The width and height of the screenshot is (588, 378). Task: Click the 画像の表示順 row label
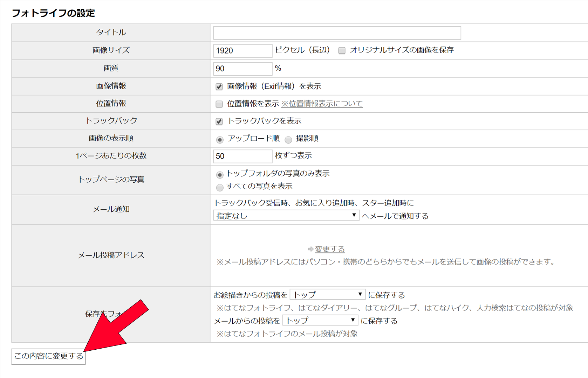pos(111,138)
